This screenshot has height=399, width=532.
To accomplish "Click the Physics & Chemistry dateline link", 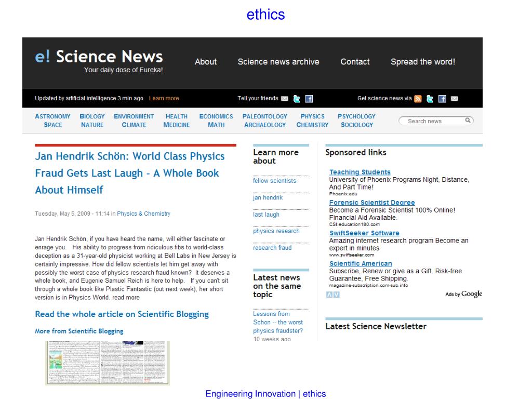I will (x=143, y=214).
